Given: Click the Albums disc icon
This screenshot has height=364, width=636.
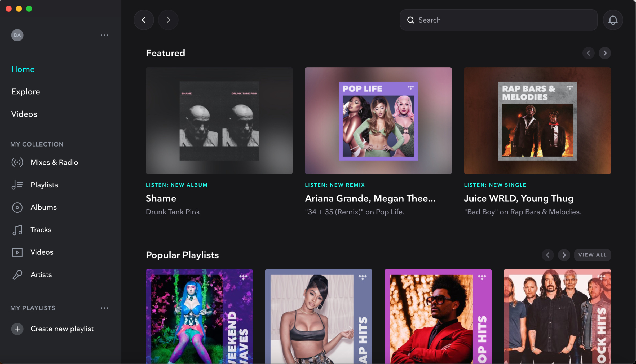Looking at the screenshot, I should point(17,207).
